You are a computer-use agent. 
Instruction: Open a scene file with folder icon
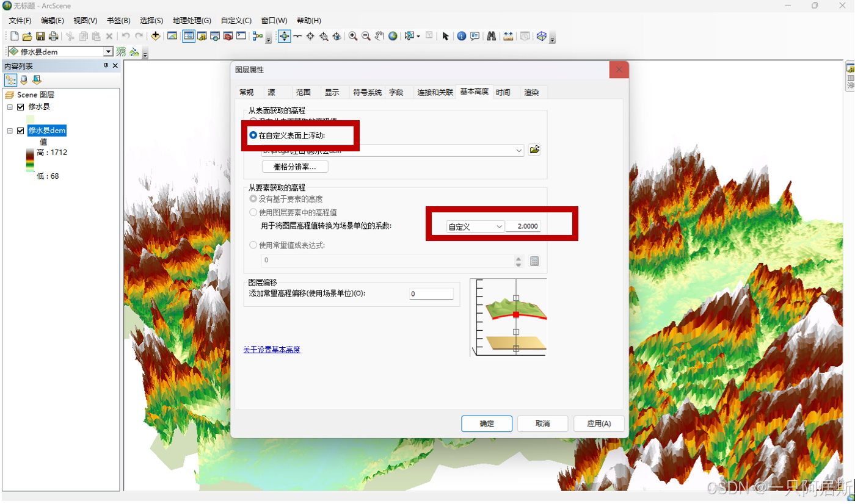coord(27,36)
